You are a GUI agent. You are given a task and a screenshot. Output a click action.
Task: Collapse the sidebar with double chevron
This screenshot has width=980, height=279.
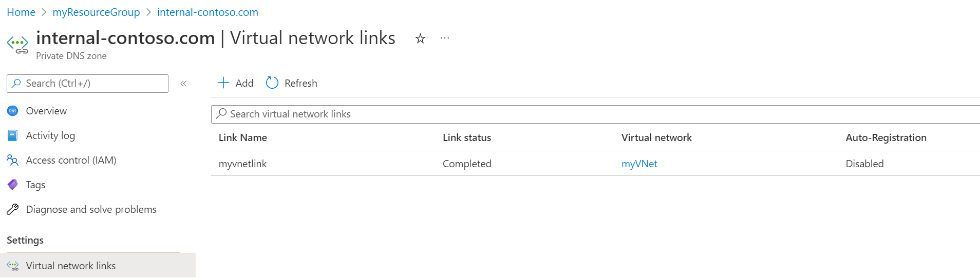pos(183,84)
